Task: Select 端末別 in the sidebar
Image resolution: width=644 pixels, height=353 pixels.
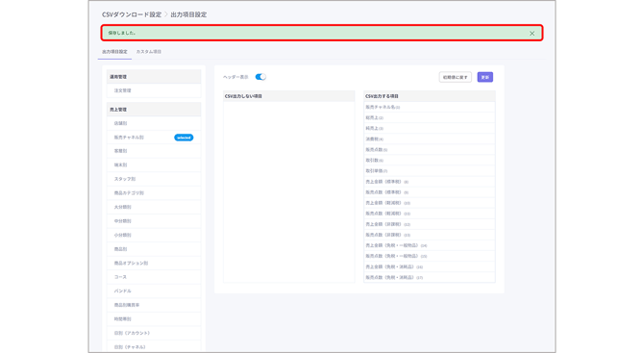Action: pyautogui.click(x=154, y=164)
